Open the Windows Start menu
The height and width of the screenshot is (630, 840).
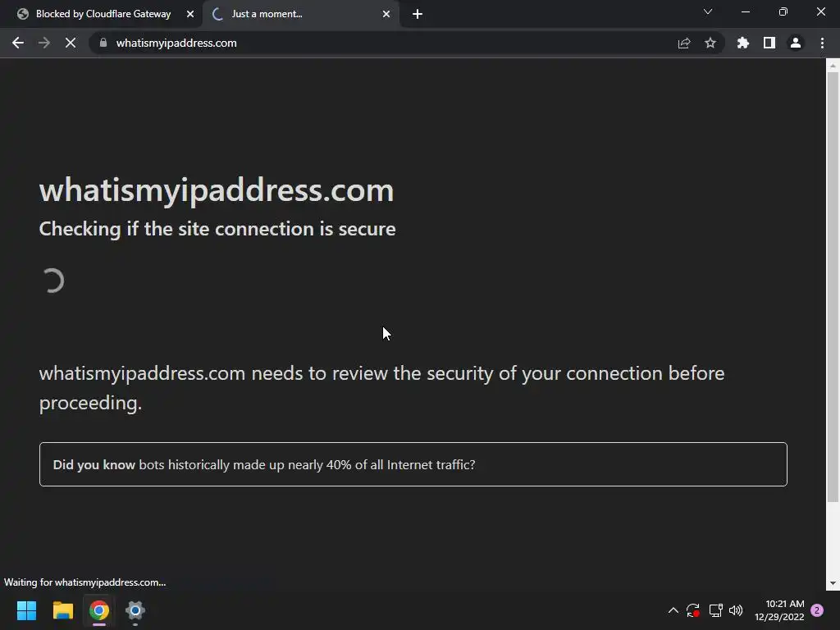26,610
